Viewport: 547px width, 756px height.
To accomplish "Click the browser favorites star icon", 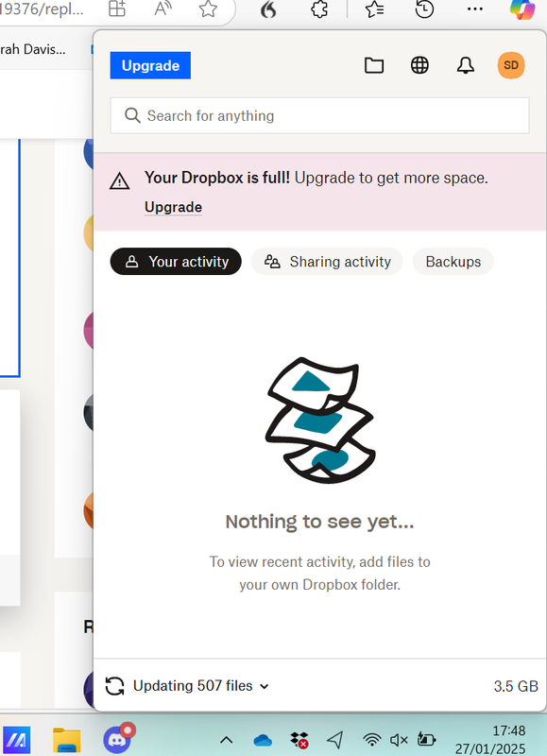I will [374, 9].
